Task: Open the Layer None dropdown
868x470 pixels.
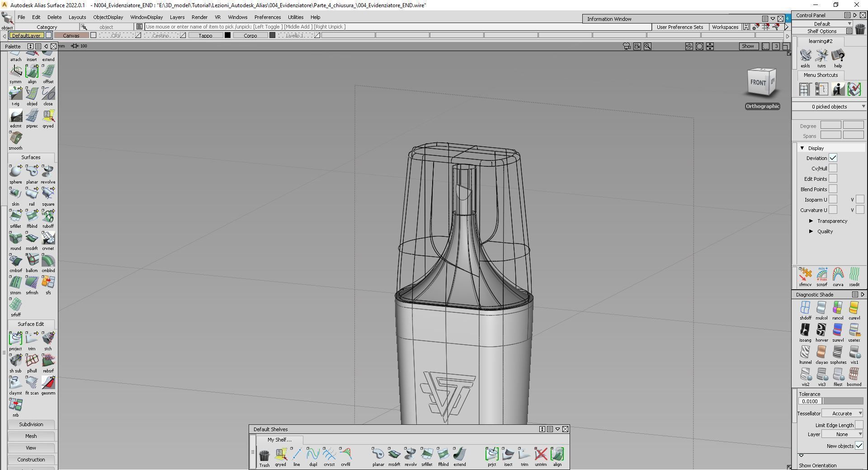Action: click(842, 434)
